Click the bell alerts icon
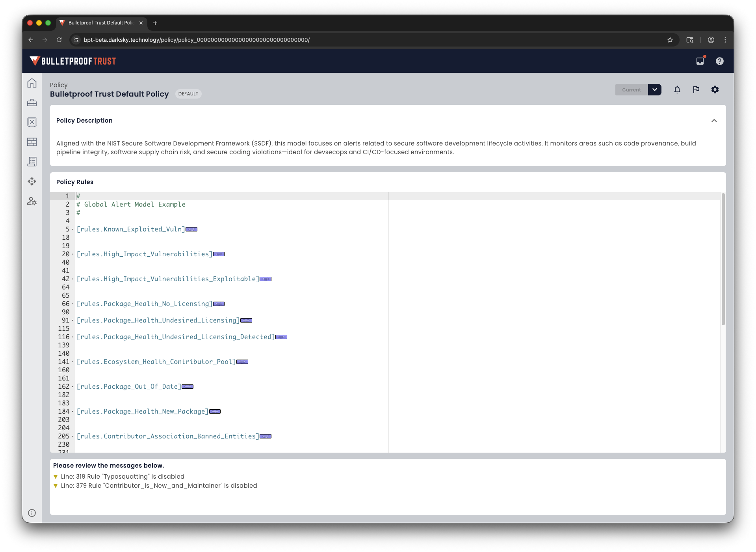756x552 pixels. coord(677,90)
